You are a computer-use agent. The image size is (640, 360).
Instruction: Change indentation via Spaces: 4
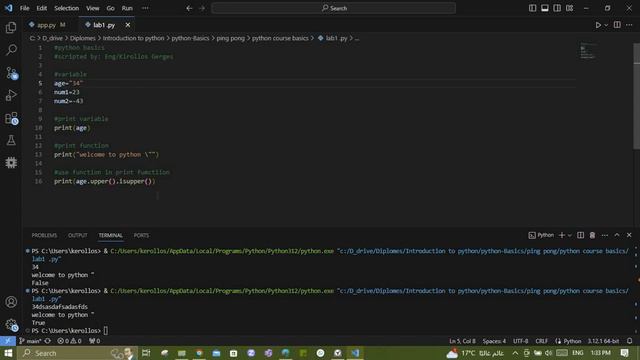(x=494, y=341)
